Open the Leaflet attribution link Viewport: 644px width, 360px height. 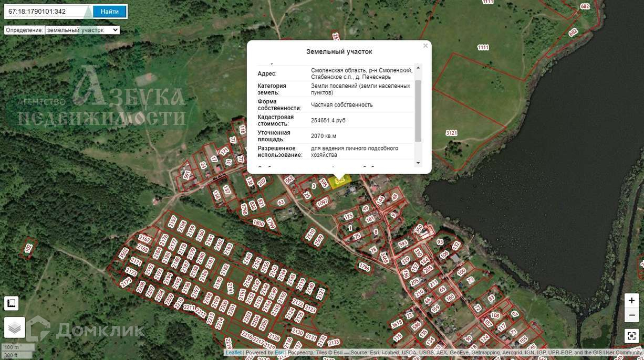coord(234,353)
